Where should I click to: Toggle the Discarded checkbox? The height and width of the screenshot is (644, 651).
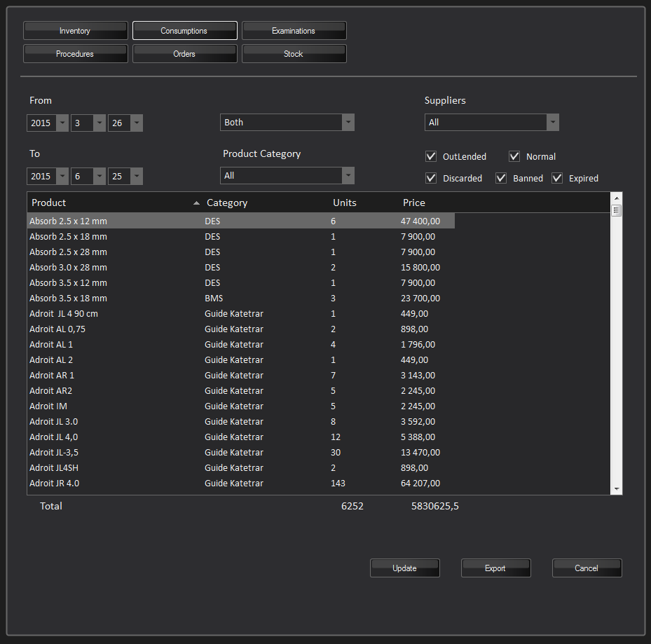pyautogui.click(x=431, y=178)
